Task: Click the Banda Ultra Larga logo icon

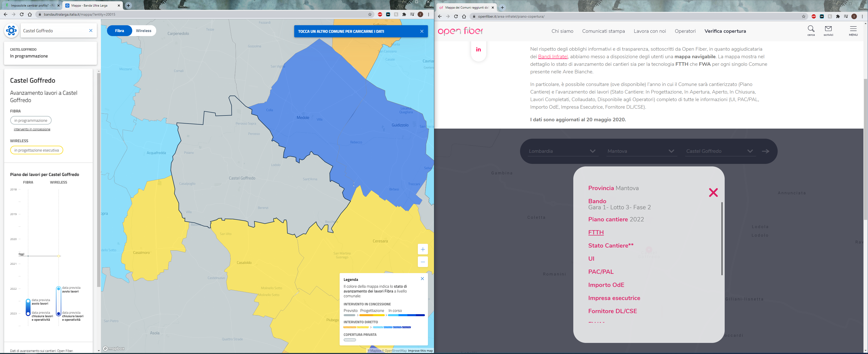Action: pyautogui.click(x=11, y=31)
